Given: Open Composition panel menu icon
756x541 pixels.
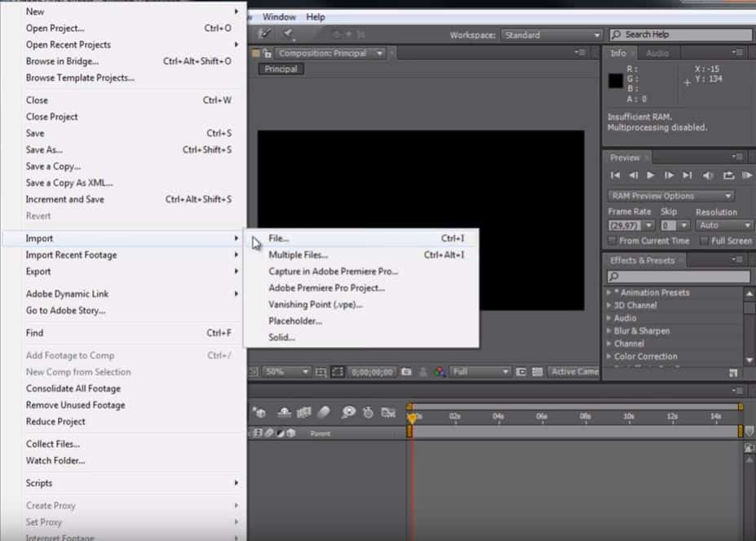Looking at the screenshot, I should [x=580, y=52].
